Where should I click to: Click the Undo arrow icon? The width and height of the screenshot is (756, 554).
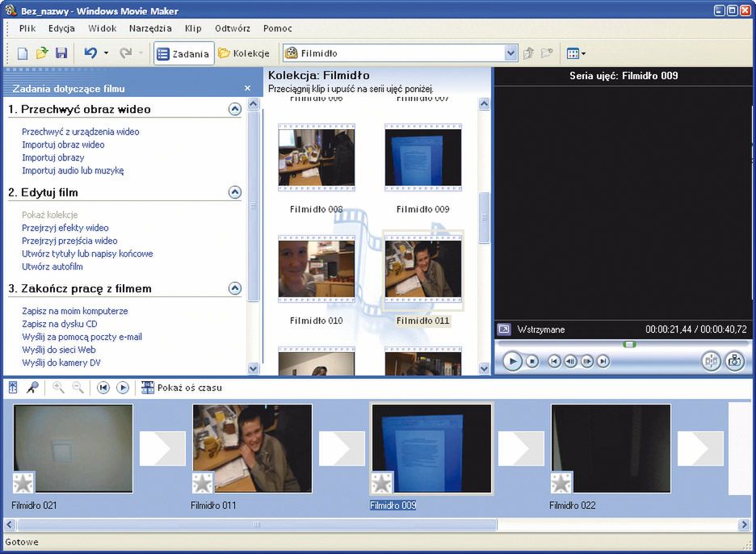(x=90, y=53)
